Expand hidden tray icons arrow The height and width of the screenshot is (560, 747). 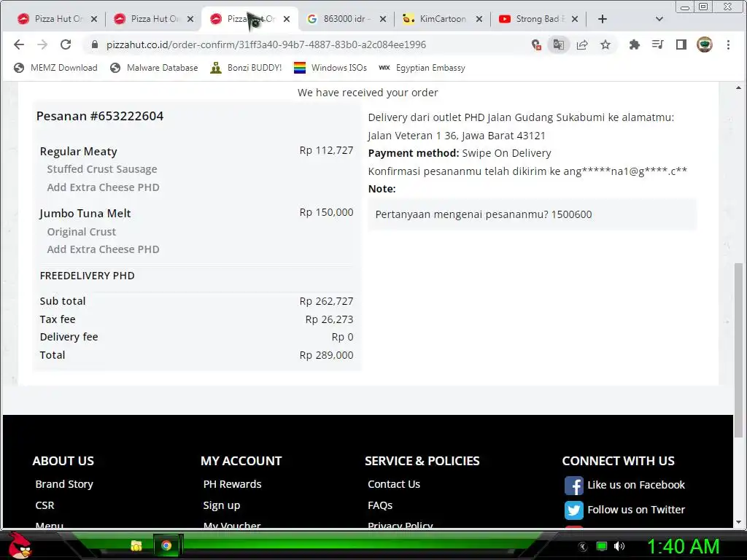582,547
